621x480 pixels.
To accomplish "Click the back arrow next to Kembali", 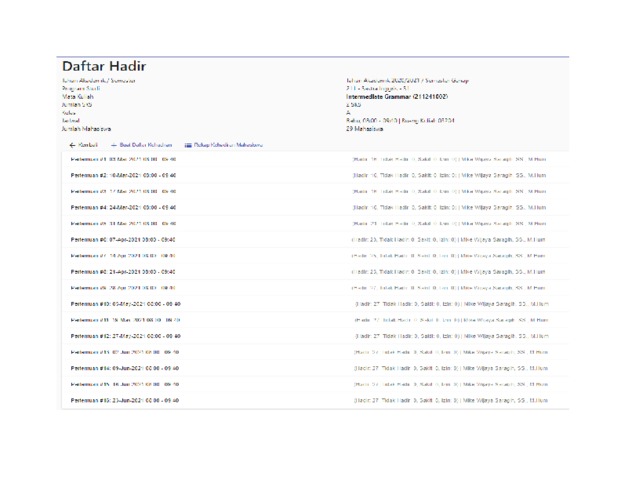I will (73, 145).
